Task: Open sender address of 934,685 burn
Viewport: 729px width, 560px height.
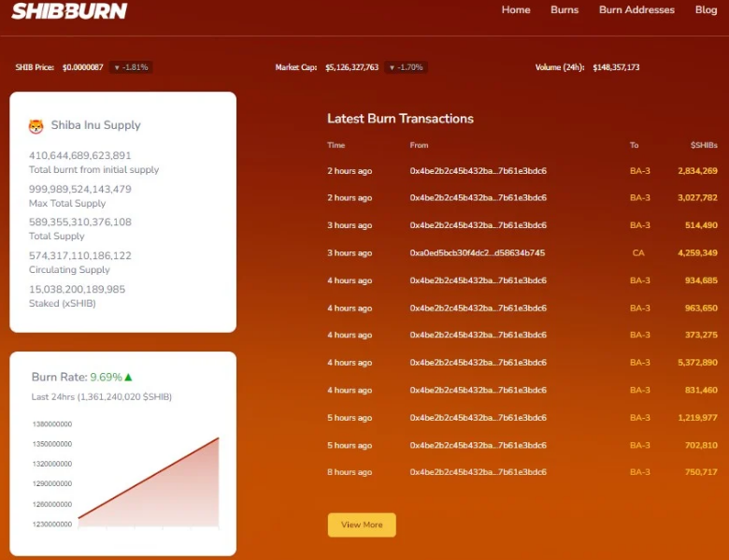Action: pyautogui.click(x=478, y=280)
